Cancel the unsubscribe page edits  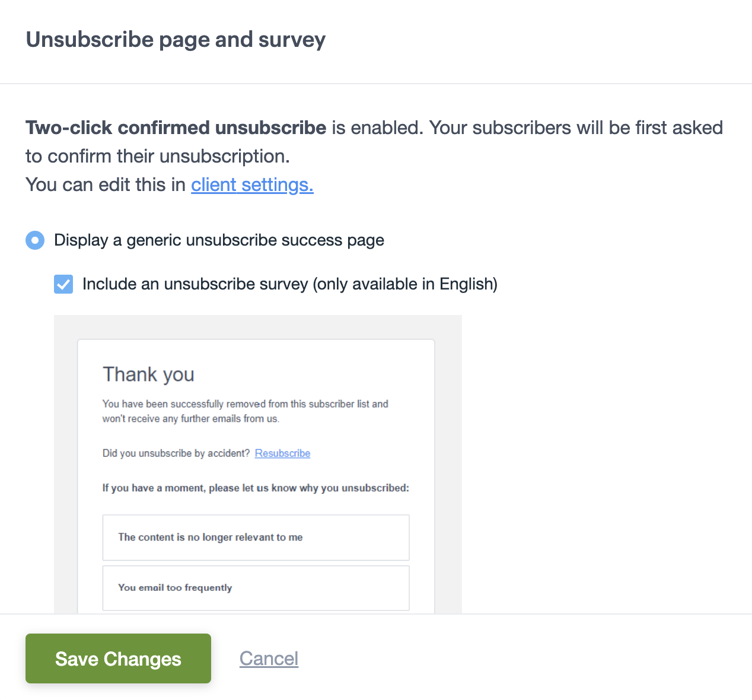pyautogui.click(x=269, y=658)
